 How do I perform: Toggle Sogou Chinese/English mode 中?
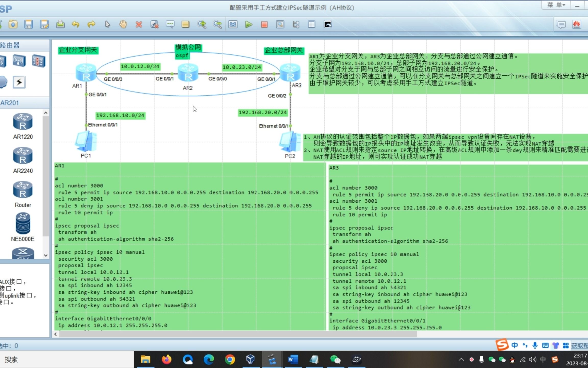tap(514, 346)
